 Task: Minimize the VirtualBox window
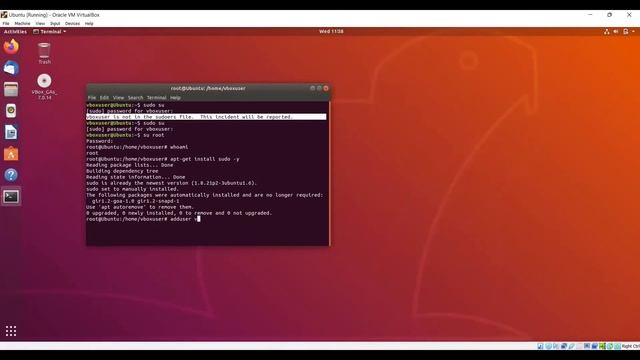590,15
